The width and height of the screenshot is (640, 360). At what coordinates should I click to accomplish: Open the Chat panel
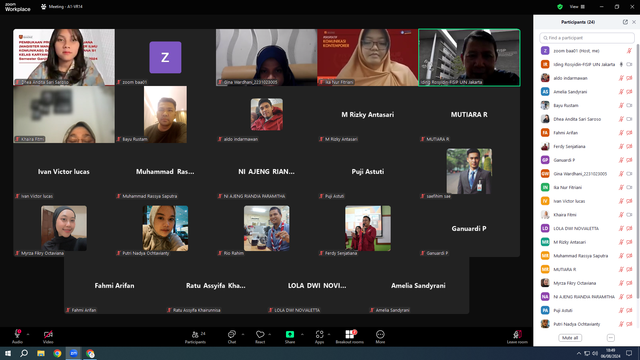coord(232,336)
